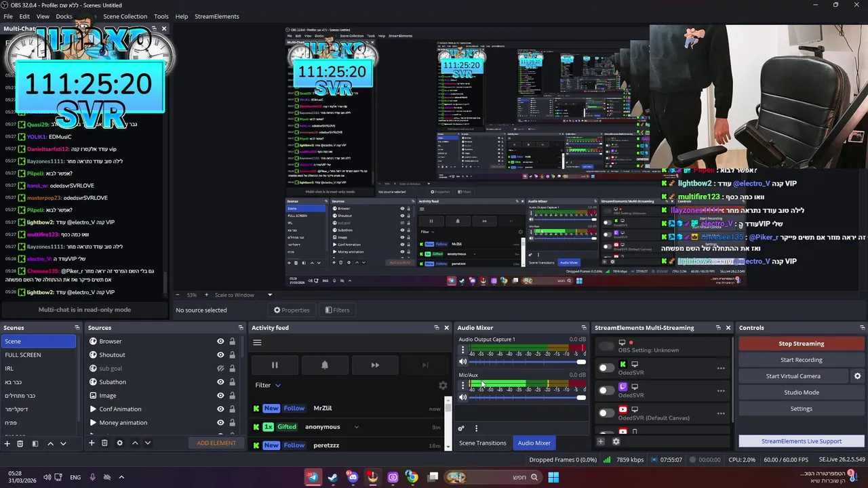Image resolution: width=868 pixels, height=488 pixels.
Task: Mute alerts with the bell icon
Action: tap(325, 365)
